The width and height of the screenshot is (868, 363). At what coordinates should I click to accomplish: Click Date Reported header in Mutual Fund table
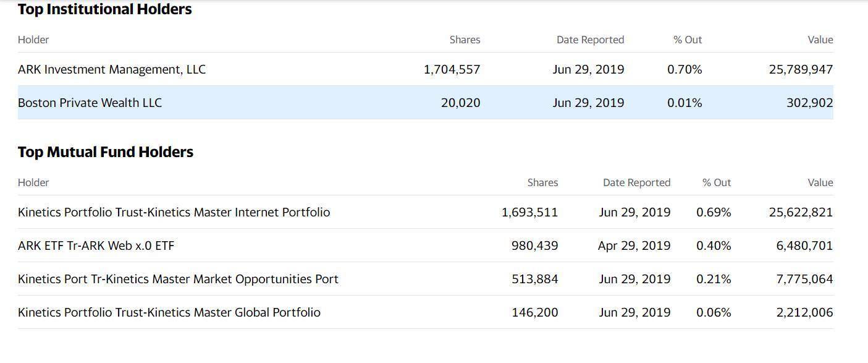click(636, 182)
